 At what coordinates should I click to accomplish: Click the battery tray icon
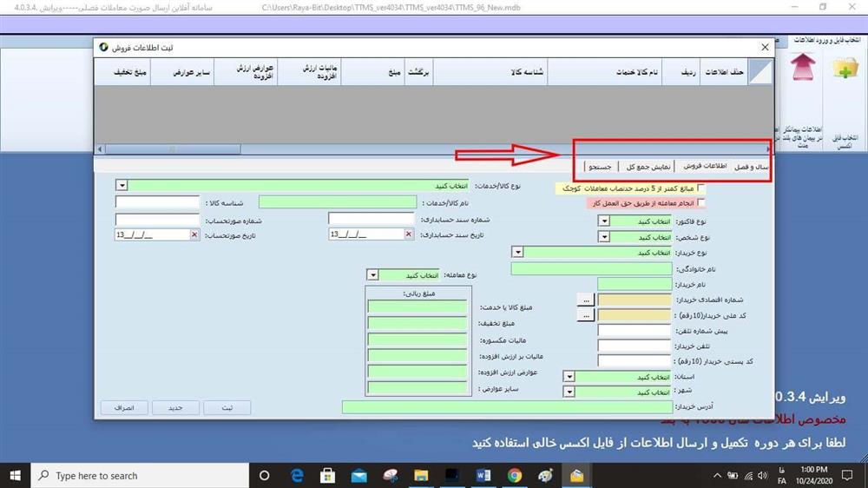pyautogui.click(x=733, y=475)
